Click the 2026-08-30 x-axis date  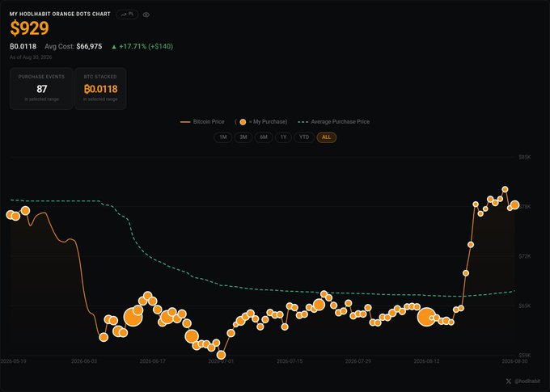pyautogui.click(x=514, y=361)
